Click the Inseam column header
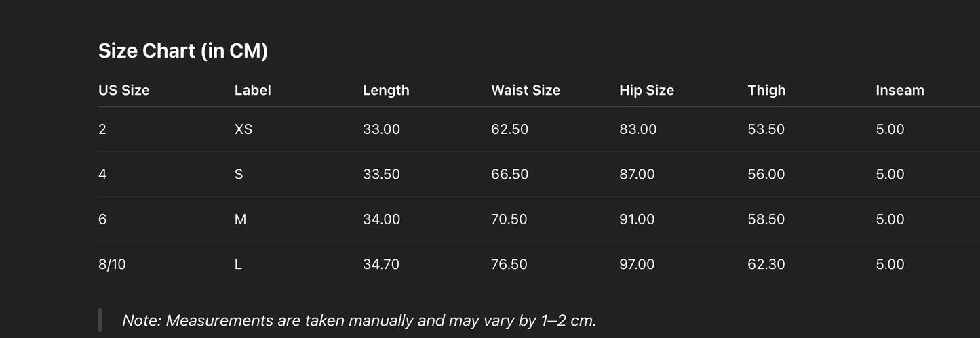The height and width of the screenshot is (338, 980). [899, 90]
